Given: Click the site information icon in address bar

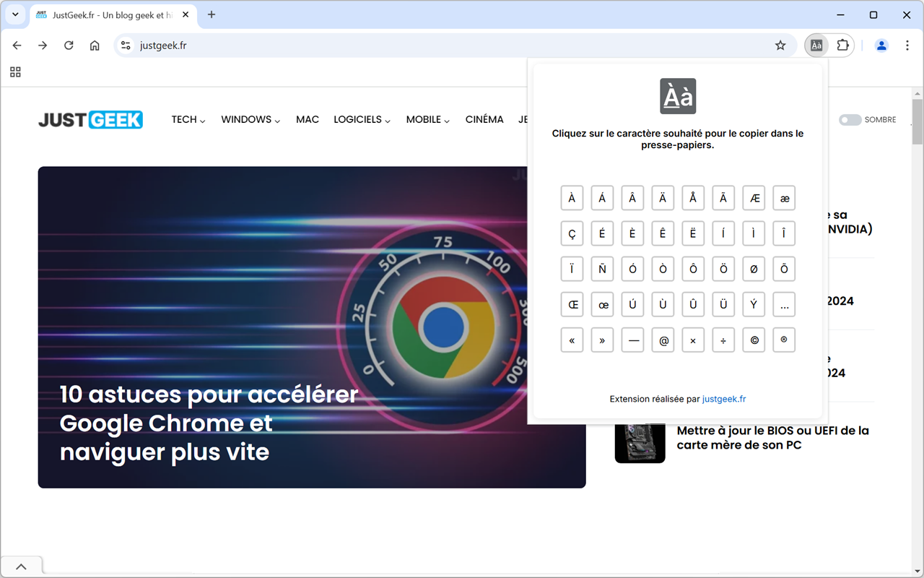Looking at the screenshot, I should (x=126, y=45).
